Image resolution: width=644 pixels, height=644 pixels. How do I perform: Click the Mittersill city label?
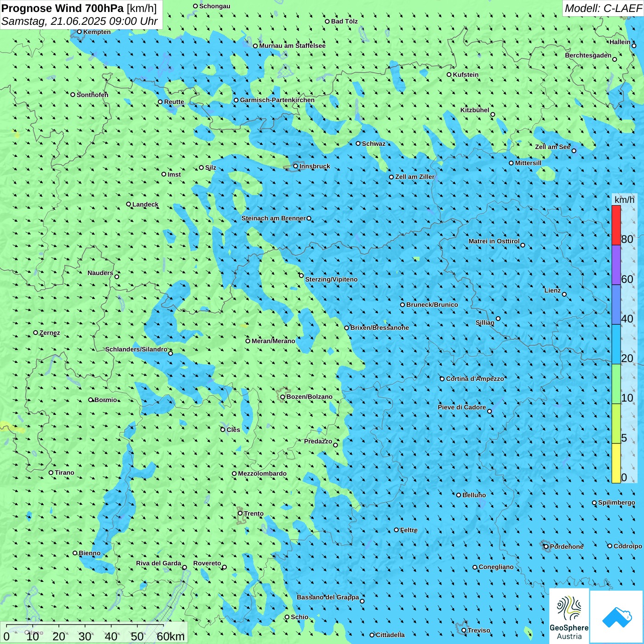coord(528,163)
